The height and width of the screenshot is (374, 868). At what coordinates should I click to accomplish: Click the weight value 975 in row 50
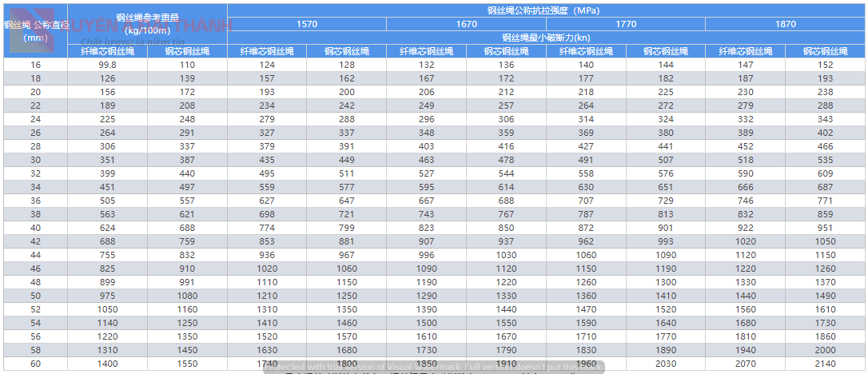point(107,296)
